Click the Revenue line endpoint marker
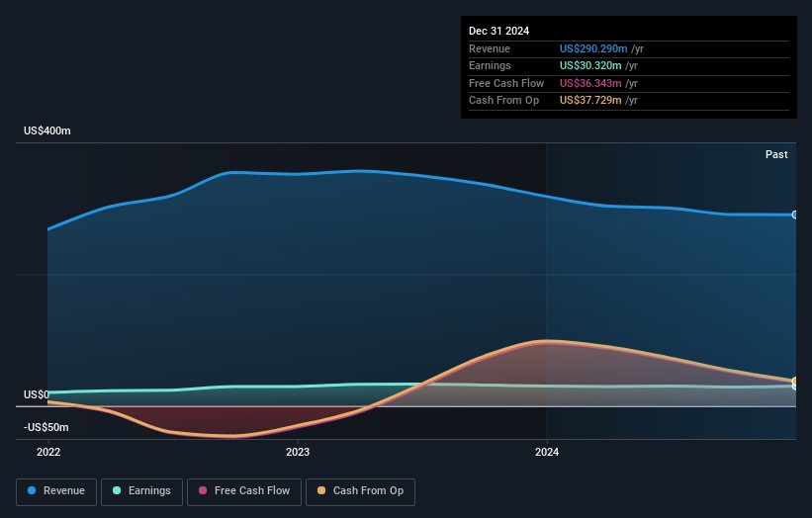The image size is (812, 518). (x=795, y=215)
